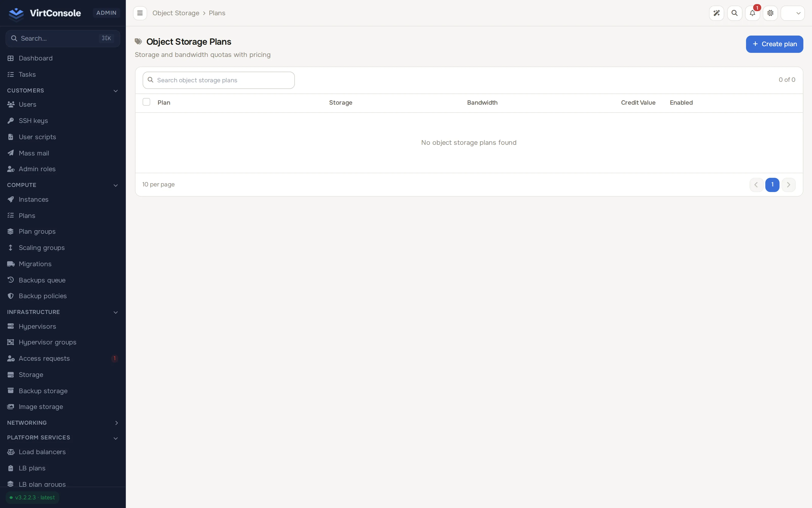Image resolution: width=812 pixels, height=508 pixels.
Task: Sort by Storage column header
Action: tap(341, 102)
